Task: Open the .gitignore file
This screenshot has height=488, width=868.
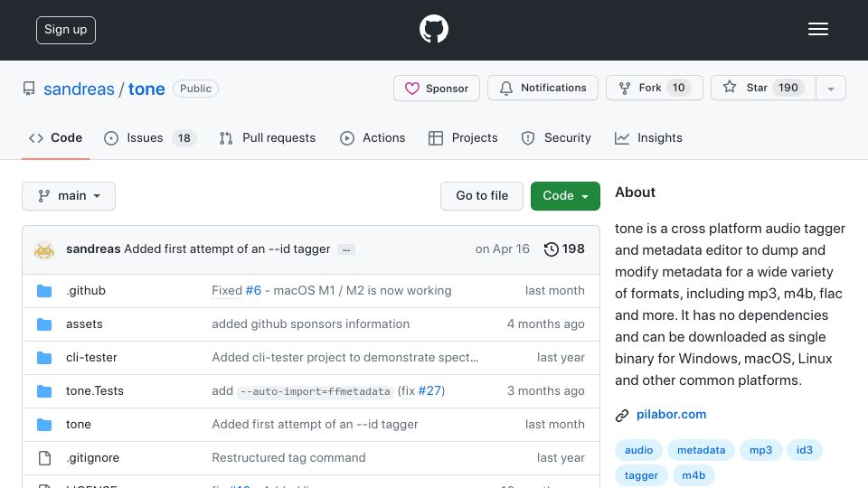Action: click(x=92, y=457)
